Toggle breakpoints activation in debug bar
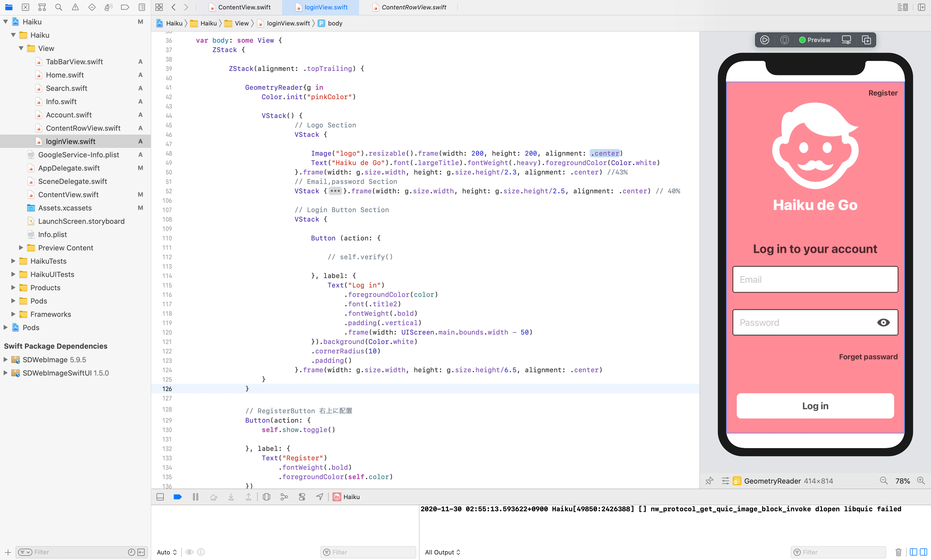The height and width of the screenshot is (560, 931). tap(178, 497)
